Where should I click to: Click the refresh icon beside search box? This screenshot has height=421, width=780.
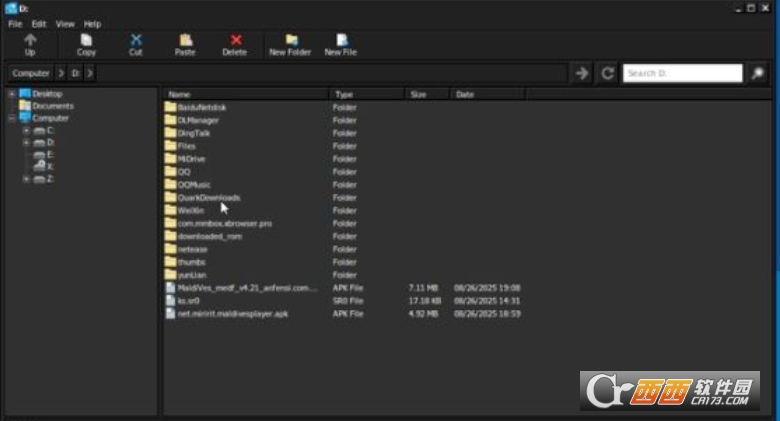[x=607, y=73]
